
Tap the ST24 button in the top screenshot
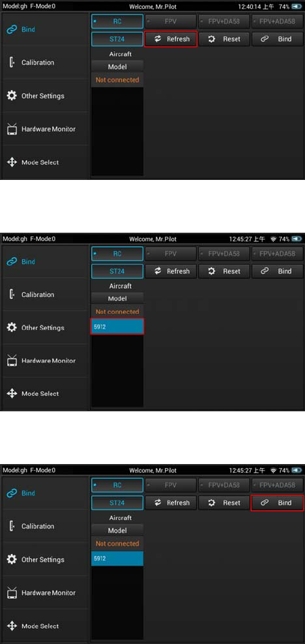[x=118, y=39]
